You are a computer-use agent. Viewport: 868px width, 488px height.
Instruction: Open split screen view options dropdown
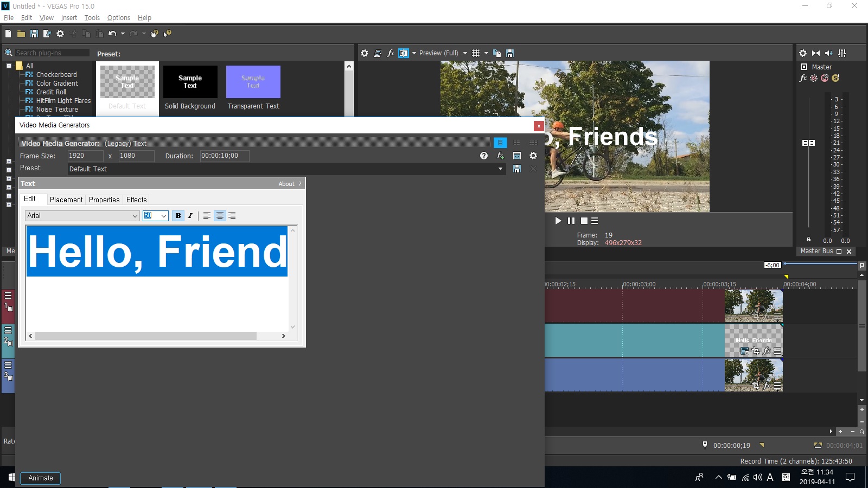click(414, 53)
